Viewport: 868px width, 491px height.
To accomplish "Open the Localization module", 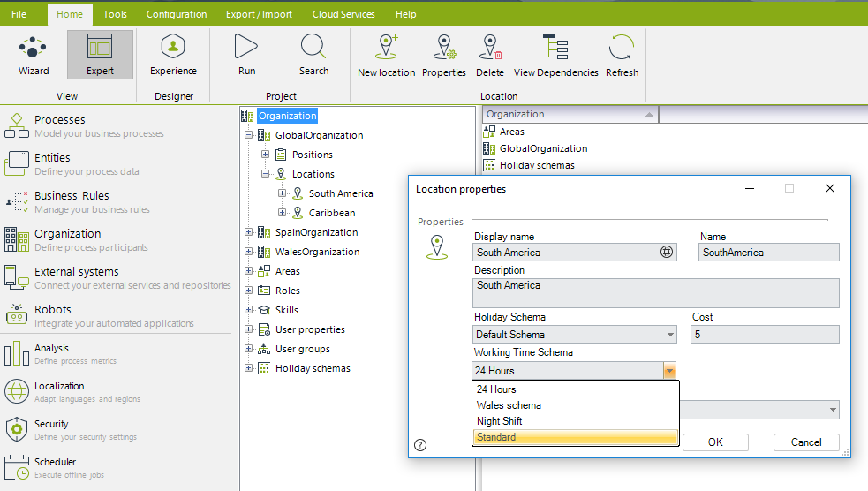I will tap(72, 391).
